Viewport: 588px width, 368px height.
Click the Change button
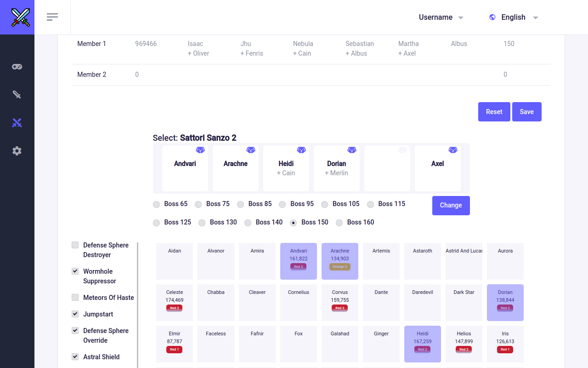(x=451, y=206)
